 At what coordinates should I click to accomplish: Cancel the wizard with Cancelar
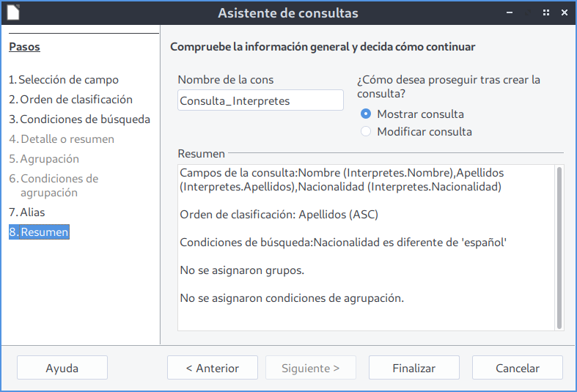[518, 369]
